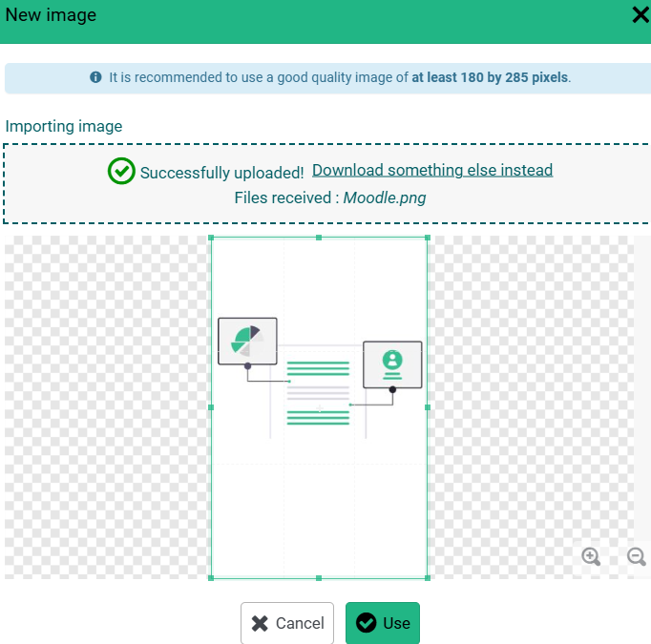Click the user profile graphic in preview
This screenshot has width=651, height=644.
392,364
